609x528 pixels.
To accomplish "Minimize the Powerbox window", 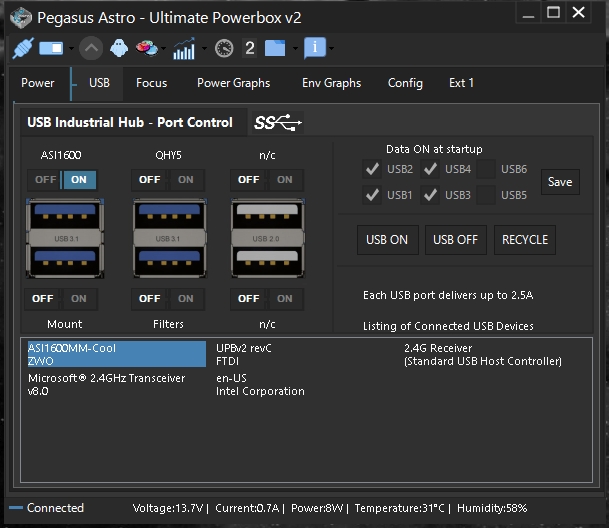I will pos(528,13).
